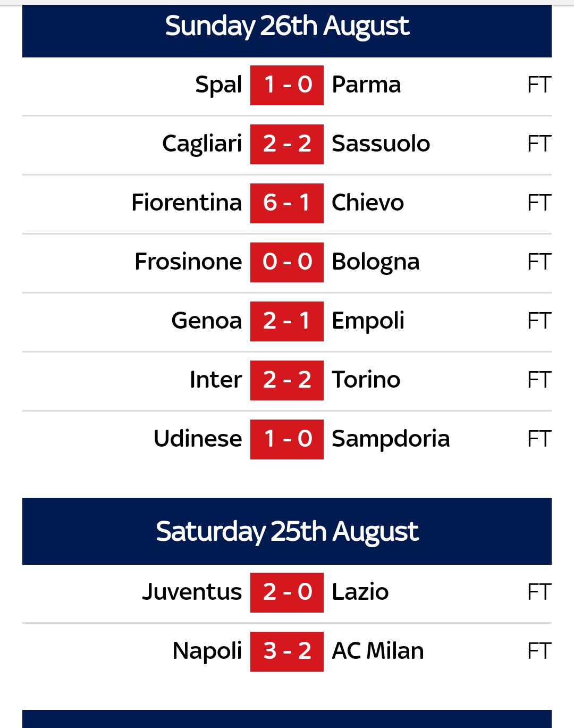The width and height of the screenshot is (574, 728).
Task: Tap the Inter 2 - 2 Torino score
Action: [287, 380]
